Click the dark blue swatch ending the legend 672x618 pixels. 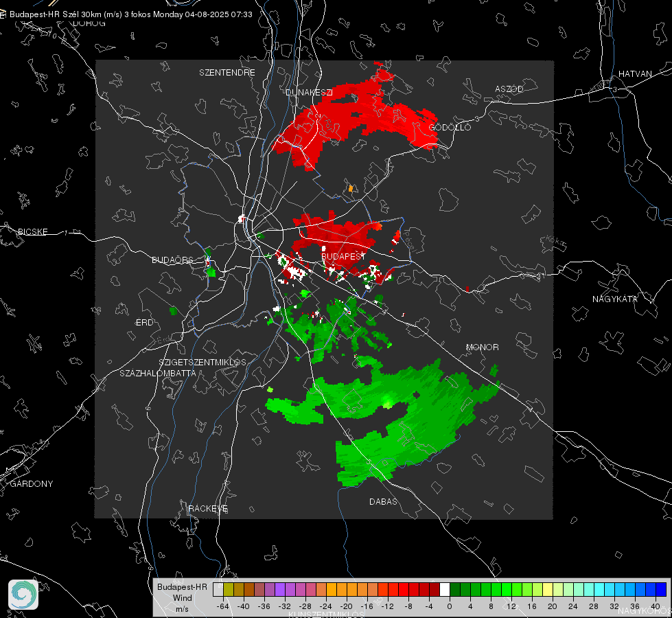[x=661, y=590]
